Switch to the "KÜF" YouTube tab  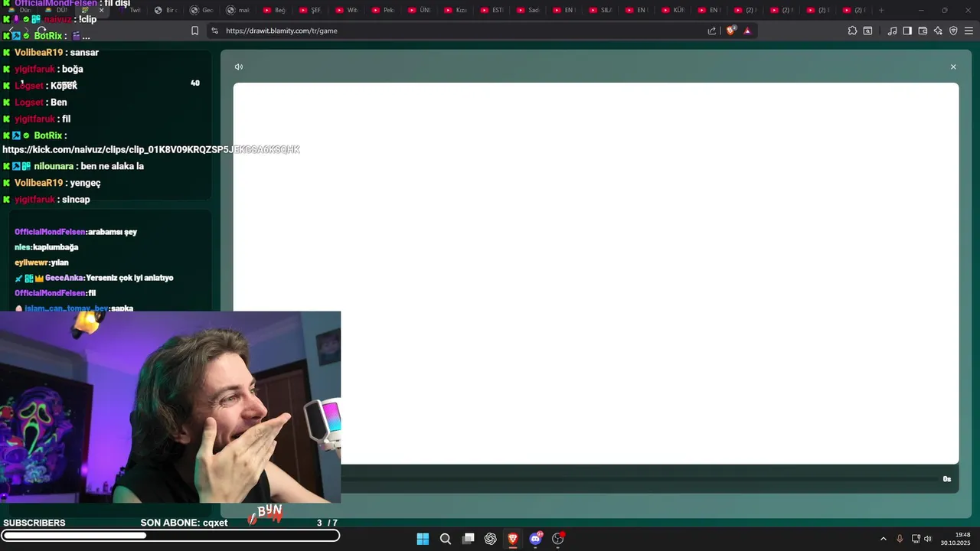click(675, 10)
